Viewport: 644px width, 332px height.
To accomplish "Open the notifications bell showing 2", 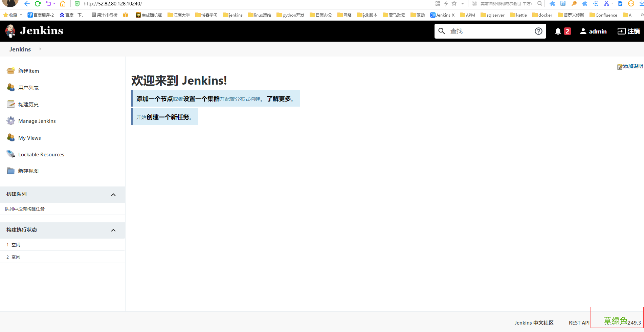I will (561, 31).
